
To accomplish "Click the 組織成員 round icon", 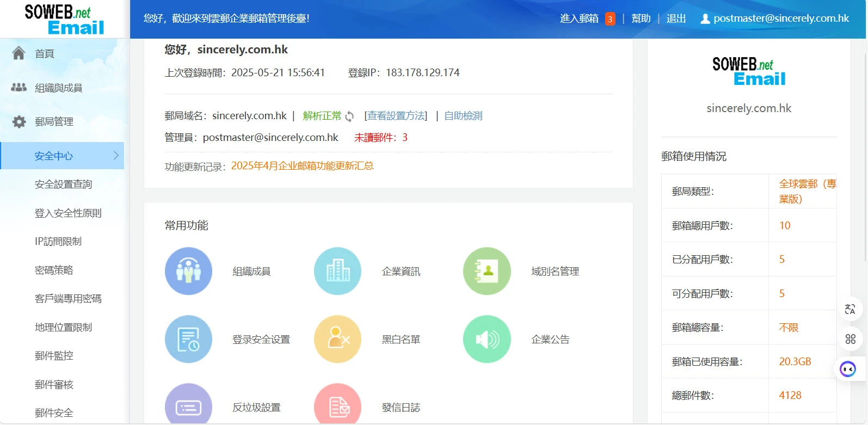I will 188,271.
